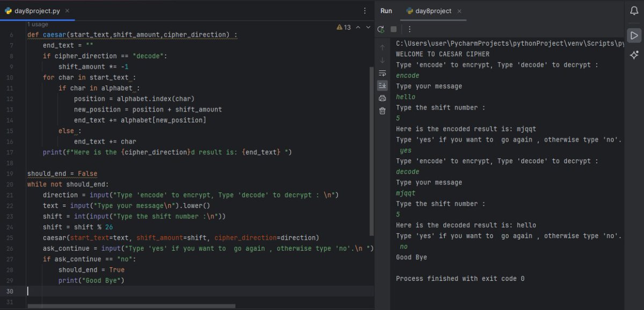Click the down stack trace arrow
Viewport: 644px width, 310px height.
pos(382,60)
